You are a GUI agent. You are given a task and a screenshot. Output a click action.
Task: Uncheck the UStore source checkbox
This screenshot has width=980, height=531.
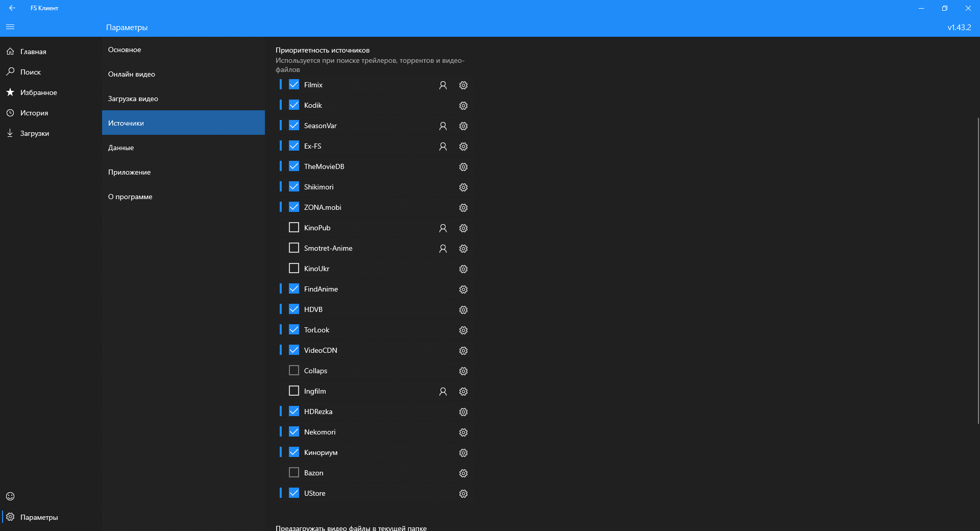(x=294, y=493)
